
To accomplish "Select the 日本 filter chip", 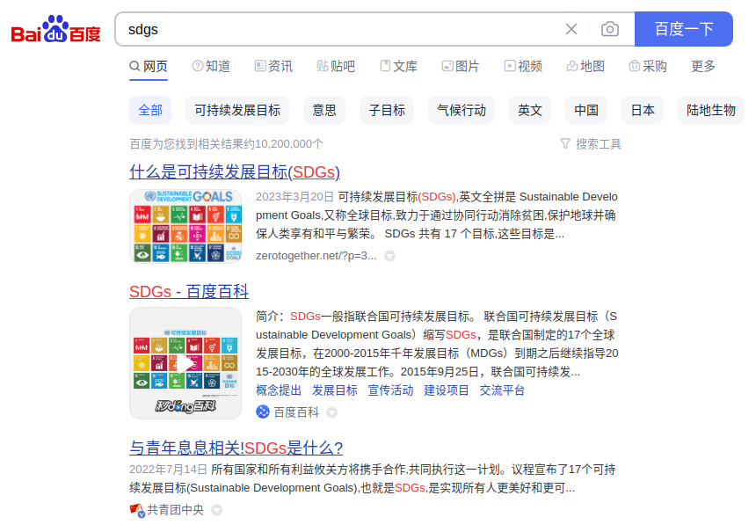I will (x=643, y=110).
